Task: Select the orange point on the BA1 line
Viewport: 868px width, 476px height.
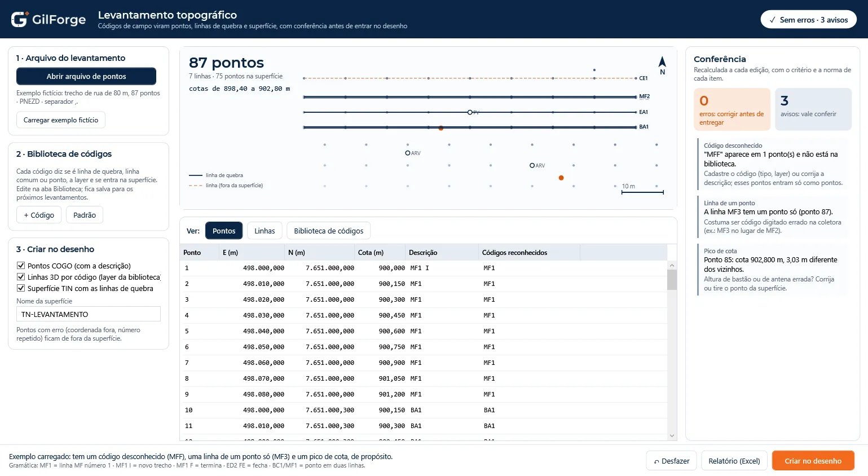Action: (440, 128)
